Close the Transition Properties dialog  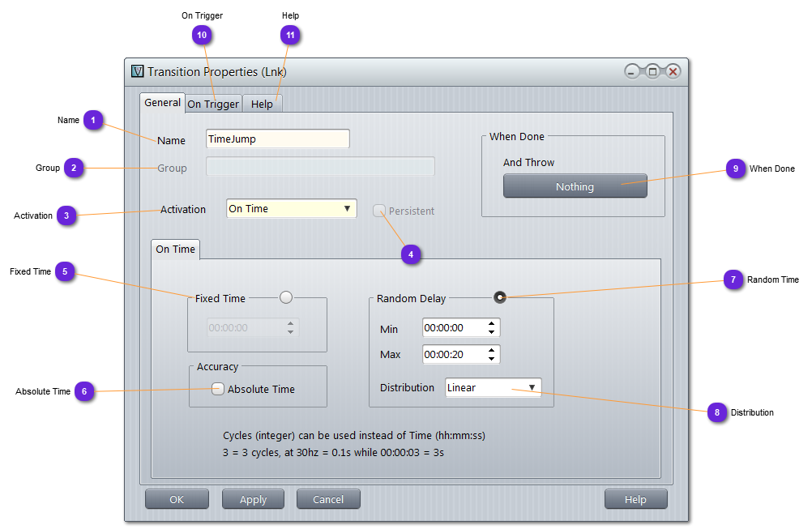pyautogui.click(x=673, y=72)
